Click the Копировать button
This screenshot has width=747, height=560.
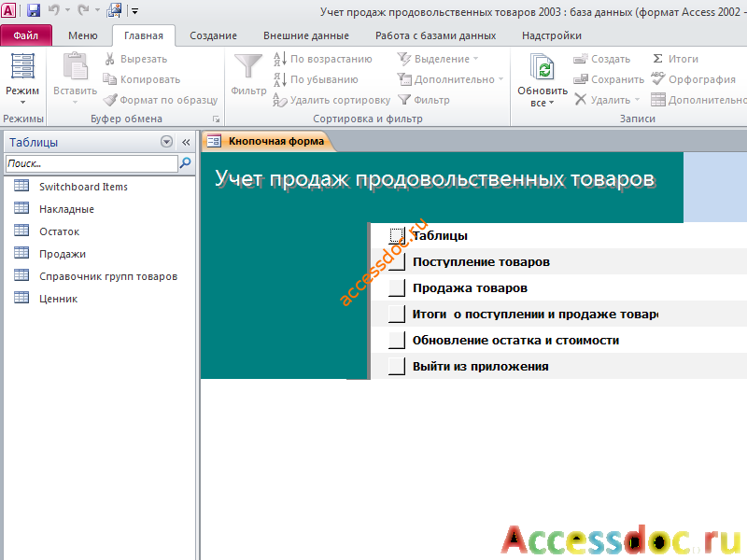tap(142, 79)
